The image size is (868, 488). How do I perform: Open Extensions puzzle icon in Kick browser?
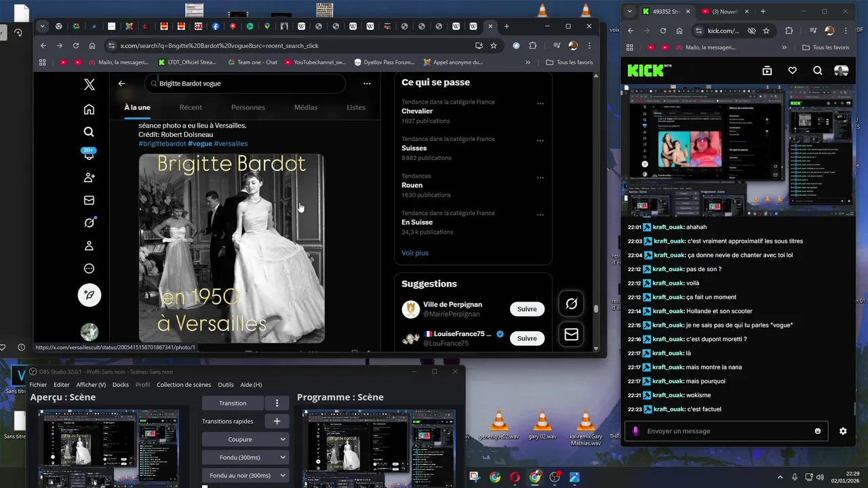789,30
